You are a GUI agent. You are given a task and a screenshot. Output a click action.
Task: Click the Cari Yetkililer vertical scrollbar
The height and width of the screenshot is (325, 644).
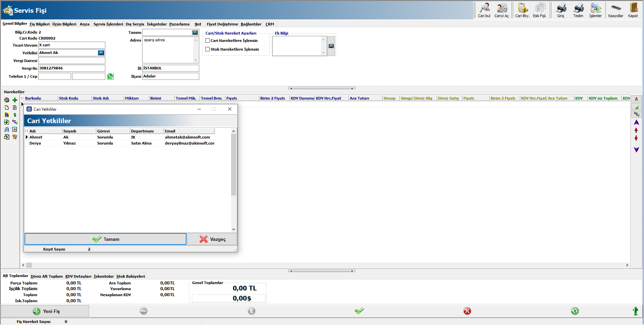click(233, 164)
